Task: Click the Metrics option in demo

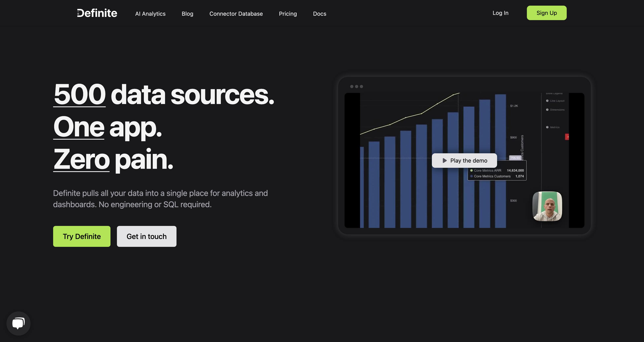Action: pos(552,127)
